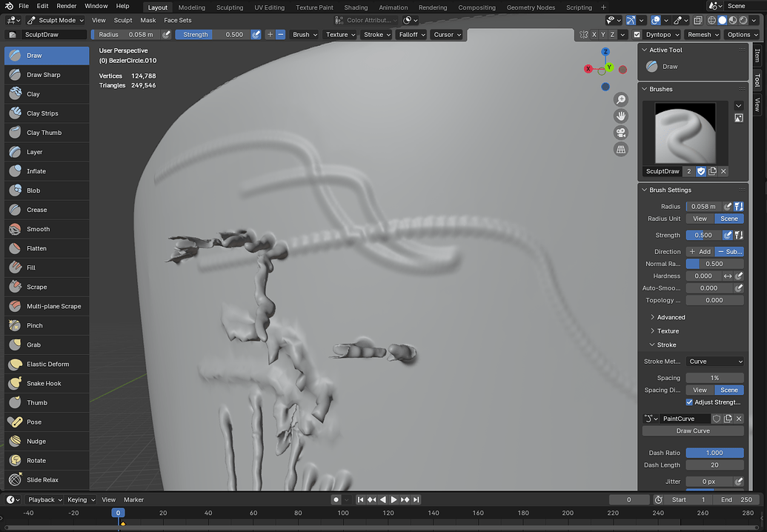767x532 pixels.
Task: Switch to the Shading workspace tab
Action: coord(356,7)
